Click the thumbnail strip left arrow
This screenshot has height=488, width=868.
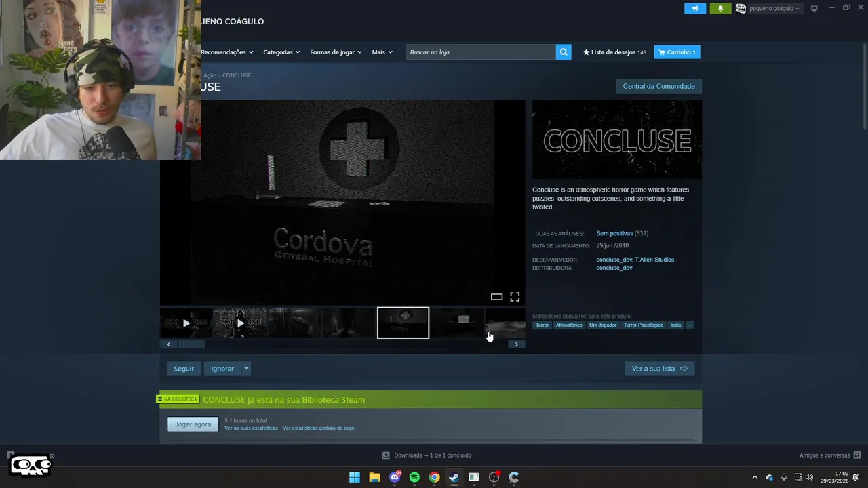pyautogui.click(x=168, y=344)
